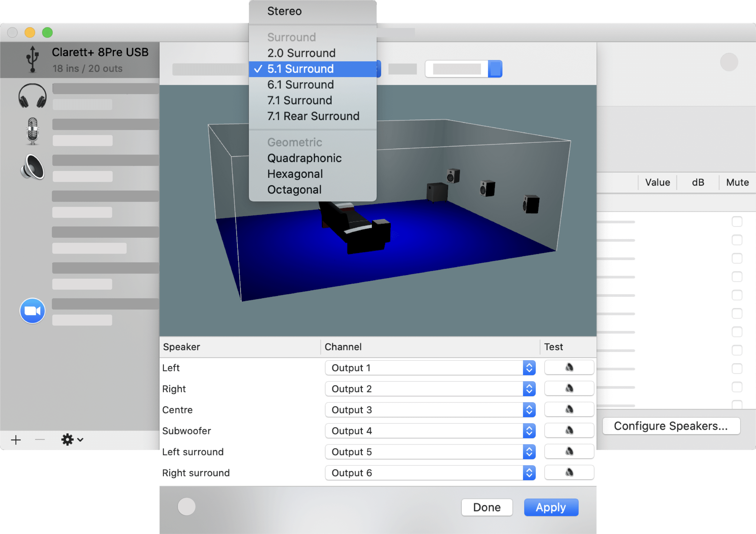Click the USB icon for Clarett+ 8Pre
The width and height of the screenshot is (756, 534).
coord(32,59)
